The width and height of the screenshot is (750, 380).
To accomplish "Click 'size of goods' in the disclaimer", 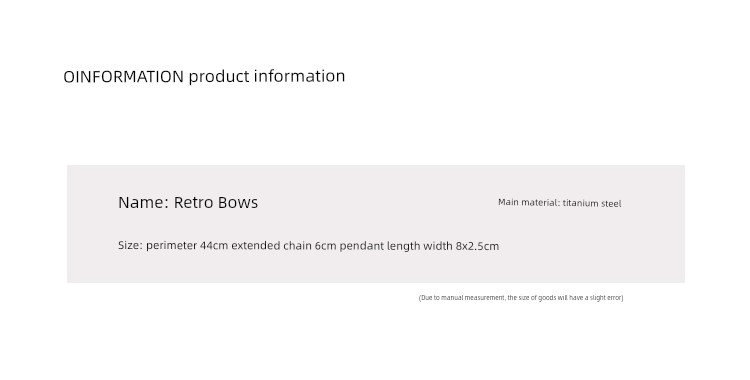I will coord(538,298).
